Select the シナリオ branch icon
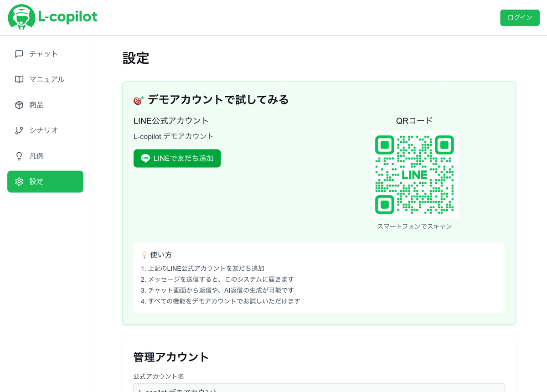 click(18, 130)
